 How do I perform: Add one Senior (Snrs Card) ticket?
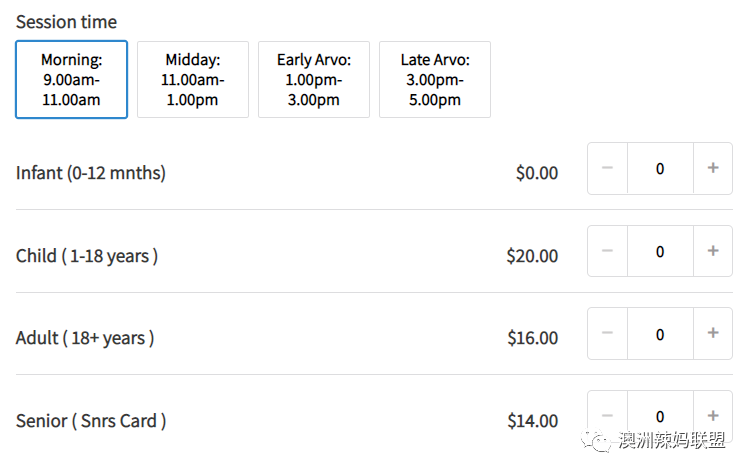pos(713,416)
